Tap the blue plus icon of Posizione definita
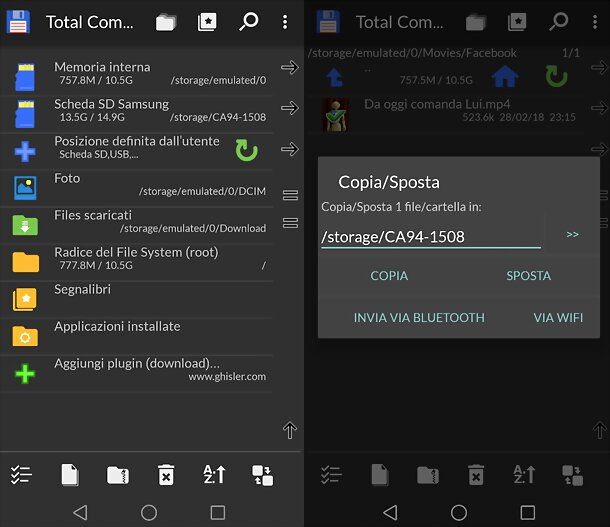This screenshot has height=527, width=610. [25, 151]
